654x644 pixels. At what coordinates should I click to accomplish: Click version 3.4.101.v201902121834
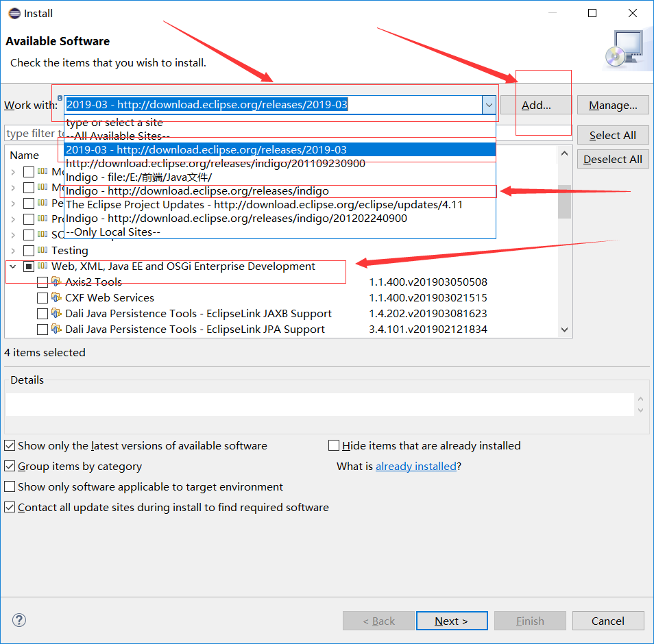(428, 330)
